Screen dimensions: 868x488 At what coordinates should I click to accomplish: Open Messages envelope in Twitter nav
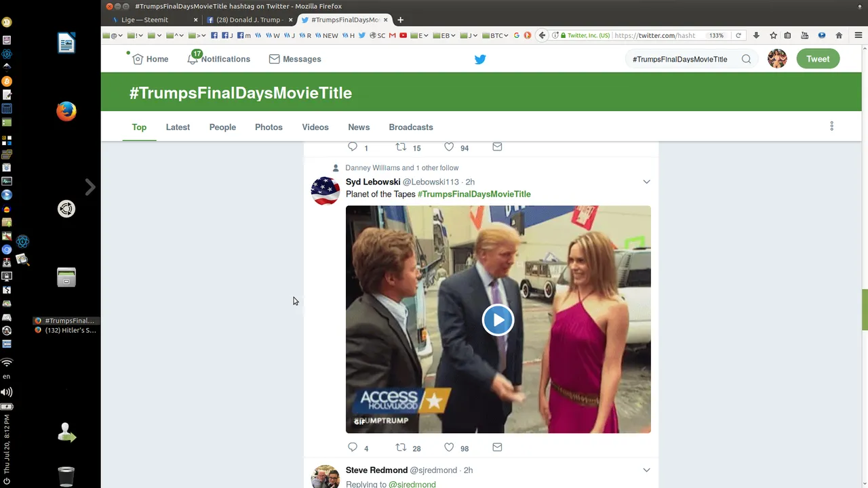click(295, 59)
